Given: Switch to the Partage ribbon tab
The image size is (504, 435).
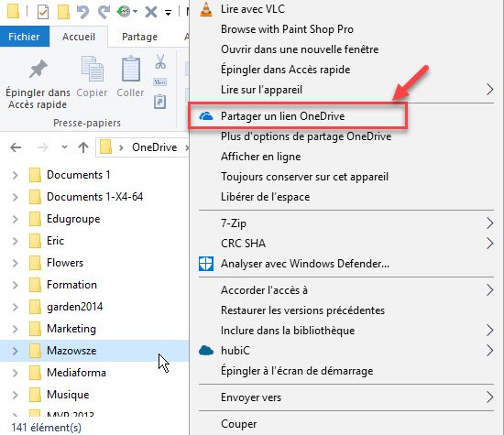Looking at the screenshot, I should pyautogui.click(x=139, y=37).
